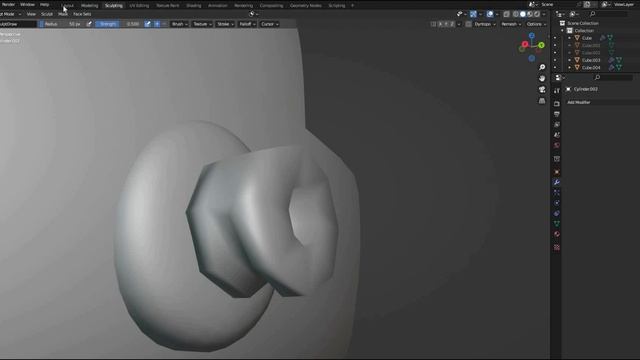Click the blue Z axis on gizmo

(x=531, y=36)
